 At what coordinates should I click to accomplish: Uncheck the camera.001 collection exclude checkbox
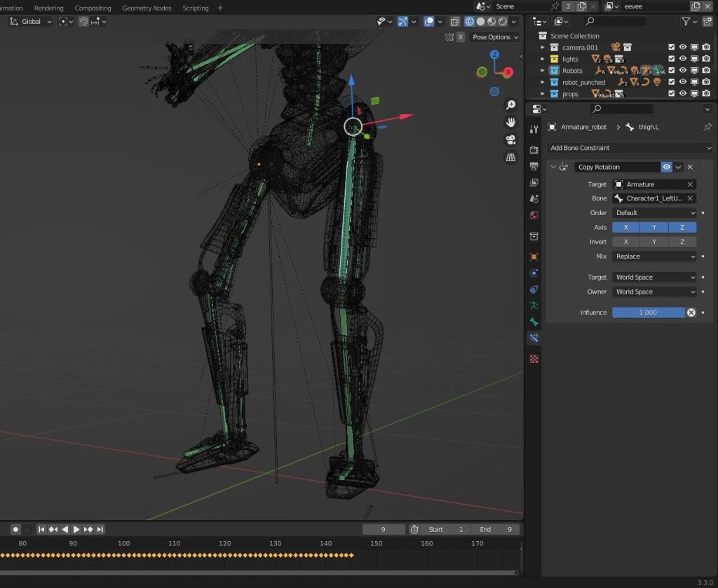tap(671, 47)
